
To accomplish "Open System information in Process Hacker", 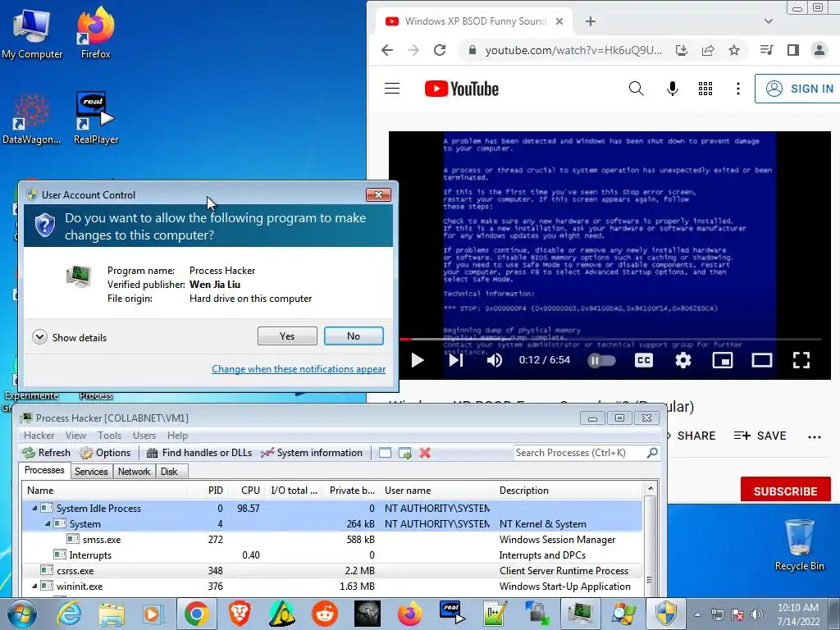I will tap(312, 453).
